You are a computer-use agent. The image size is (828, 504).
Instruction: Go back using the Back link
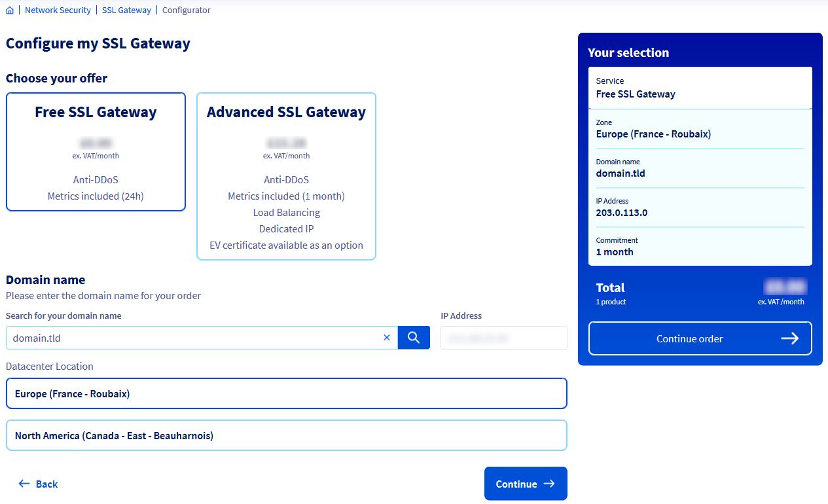pyautogui.click(x=45, y=484)
